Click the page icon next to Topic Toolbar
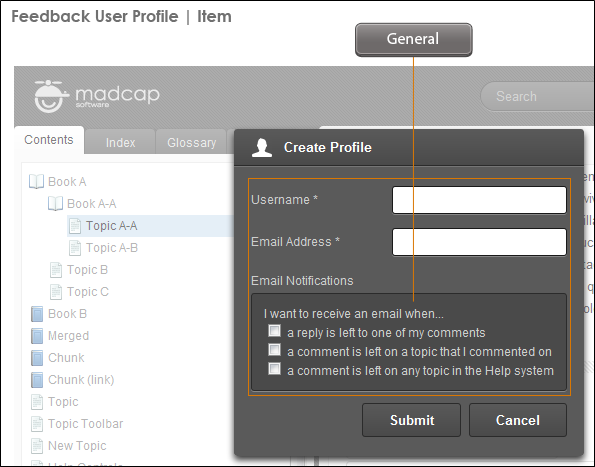 (37, 424)
